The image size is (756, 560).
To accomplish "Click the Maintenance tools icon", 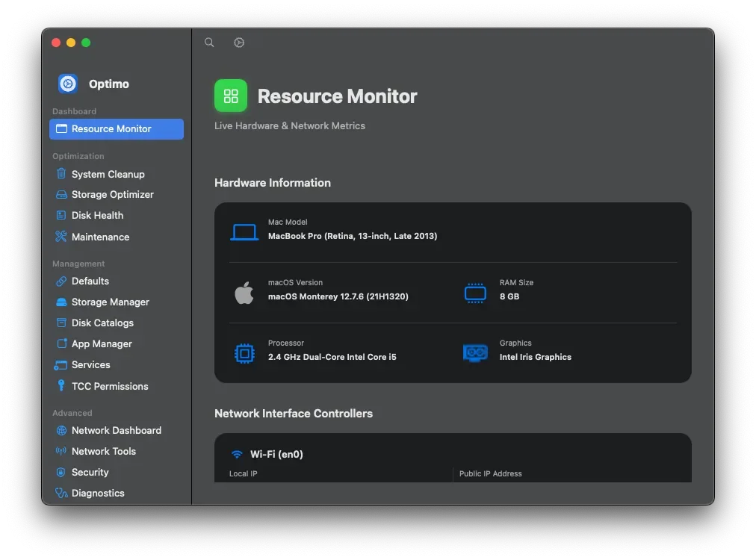I will 61,237.
